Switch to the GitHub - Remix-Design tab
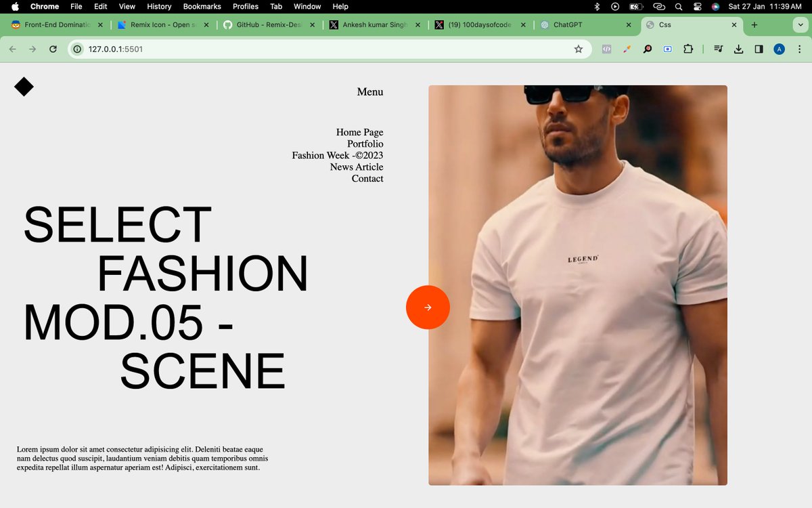 click(x=271, y=25)
